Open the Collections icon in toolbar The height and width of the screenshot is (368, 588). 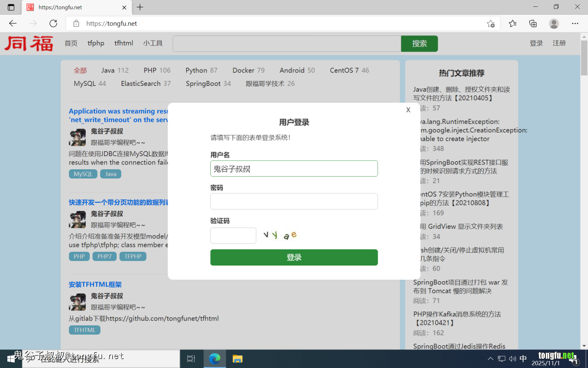(533, 24)
